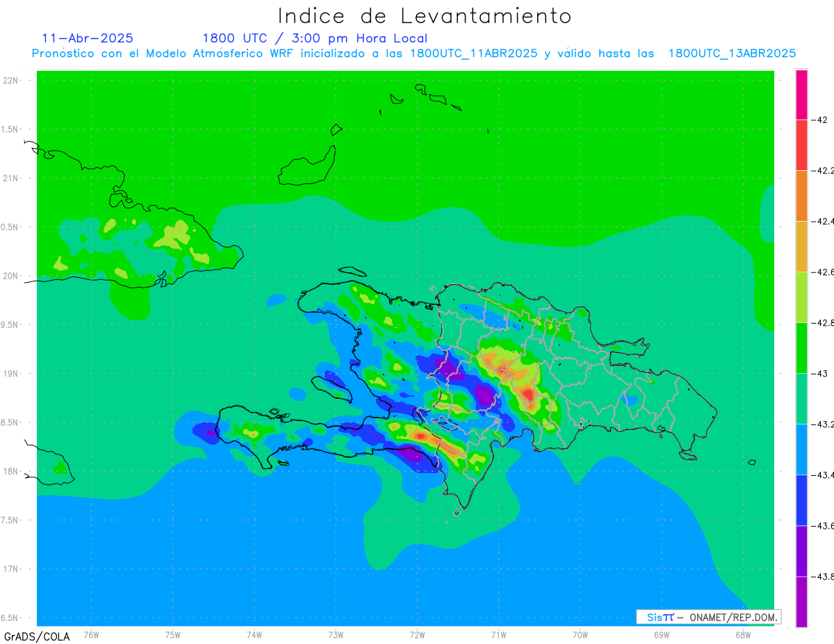Click the colorbar value '-43.2'

click(x=823, y=424)
